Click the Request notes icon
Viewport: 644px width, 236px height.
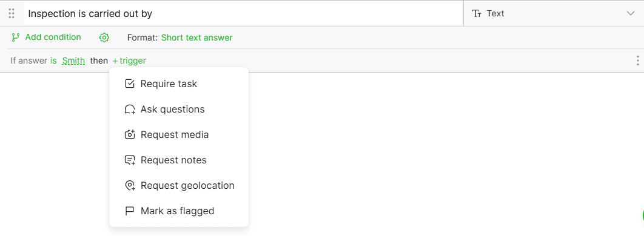pyautogui.click(x=130, y=160)
